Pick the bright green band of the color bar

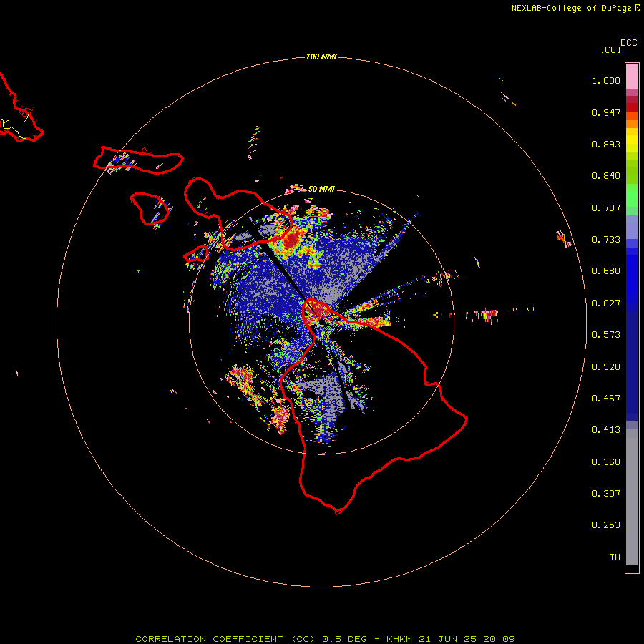(x=632, y=195)
